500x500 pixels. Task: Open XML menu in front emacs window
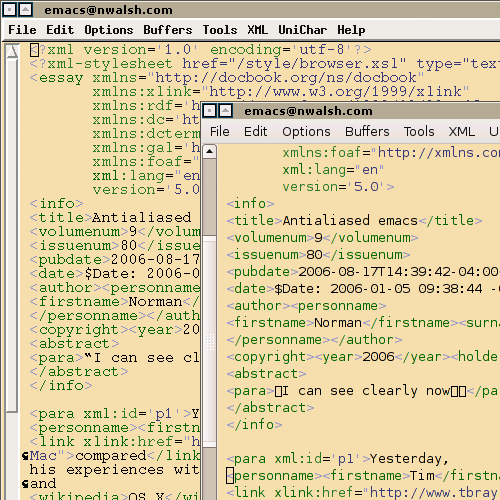(462, 132)
